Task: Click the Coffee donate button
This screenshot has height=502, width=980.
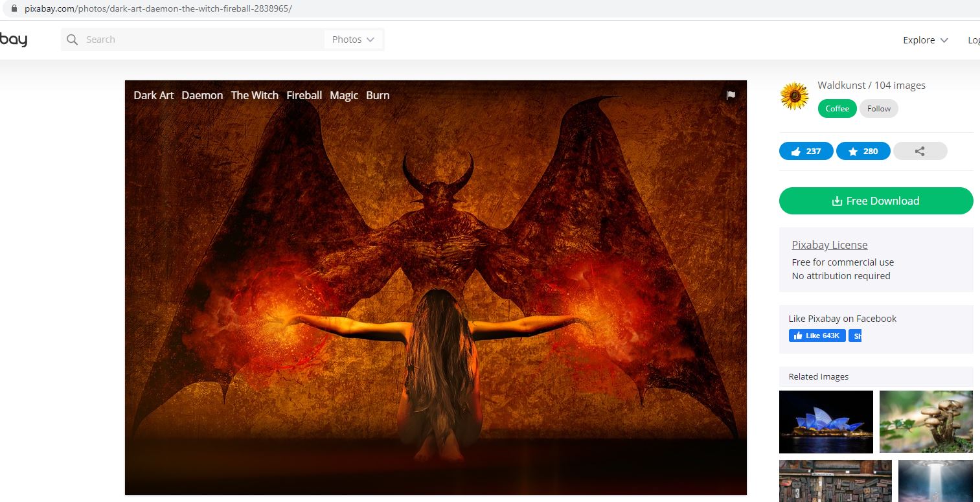Action: [837, 109]
